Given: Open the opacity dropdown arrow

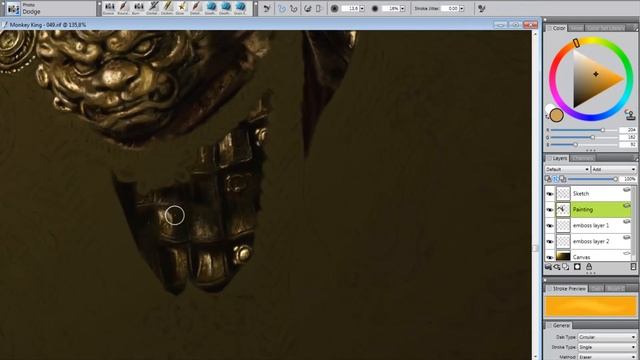Looking at the screenshot, I should tap(402, 9).
